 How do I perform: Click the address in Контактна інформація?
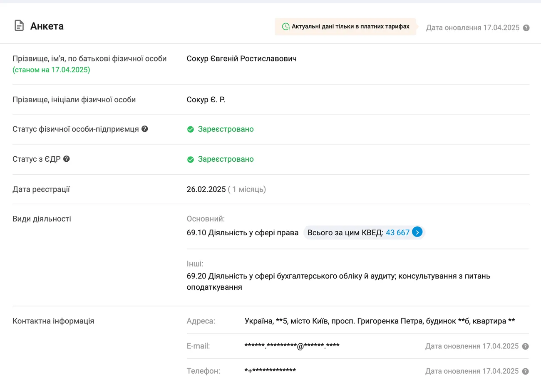(x=380, y=321)
